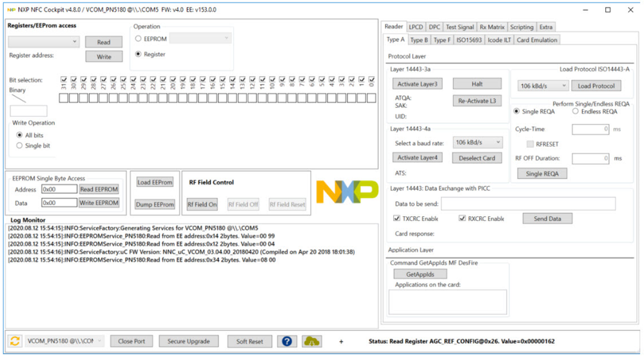The width and height of the screenshot is (644, 358).
Task: Switch to the Scripting tab
Action: click(x=522, y=26)
